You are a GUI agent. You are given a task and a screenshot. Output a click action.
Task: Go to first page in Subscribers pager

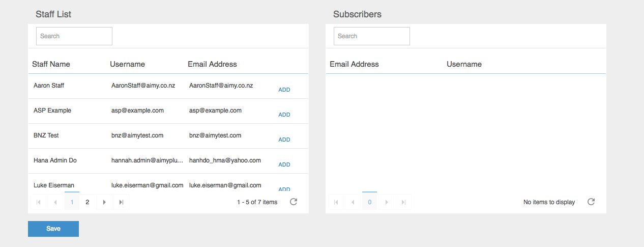click(336, 202)
